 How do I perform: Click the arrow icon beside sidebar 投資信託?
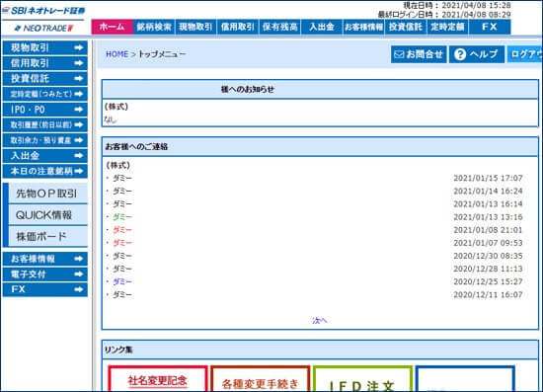tap(79, 79)
